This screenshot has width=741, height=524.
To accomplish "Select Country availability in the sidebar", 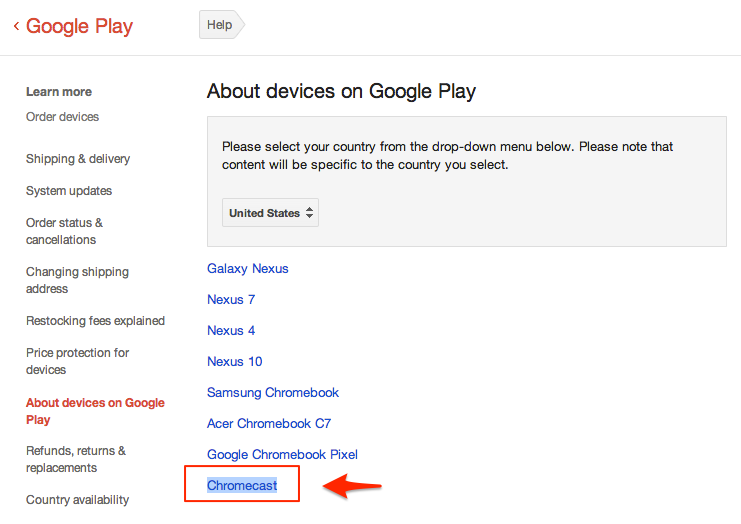I will click(x=77, y=500).
